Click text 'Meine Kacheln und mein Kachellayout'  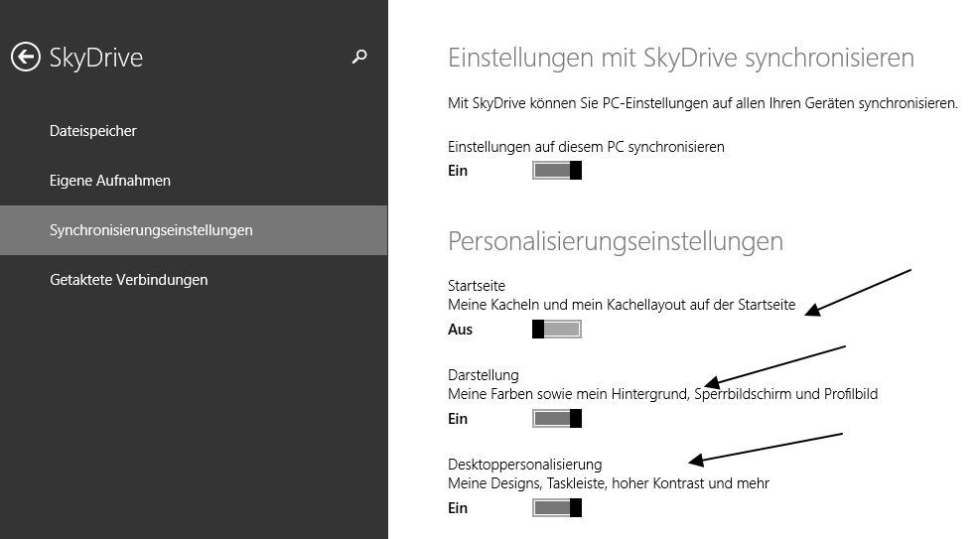tap(568, 305)
